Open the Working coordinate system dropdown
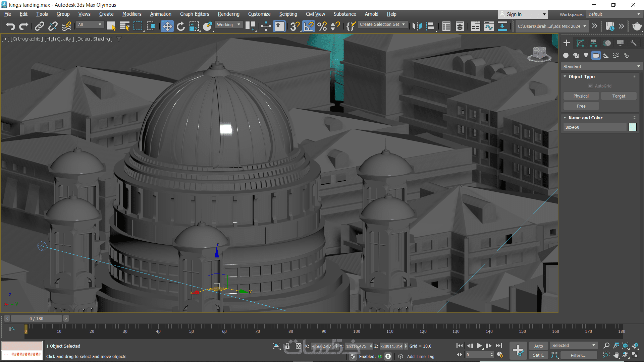644x362 pixels. [x=228, y=24]
